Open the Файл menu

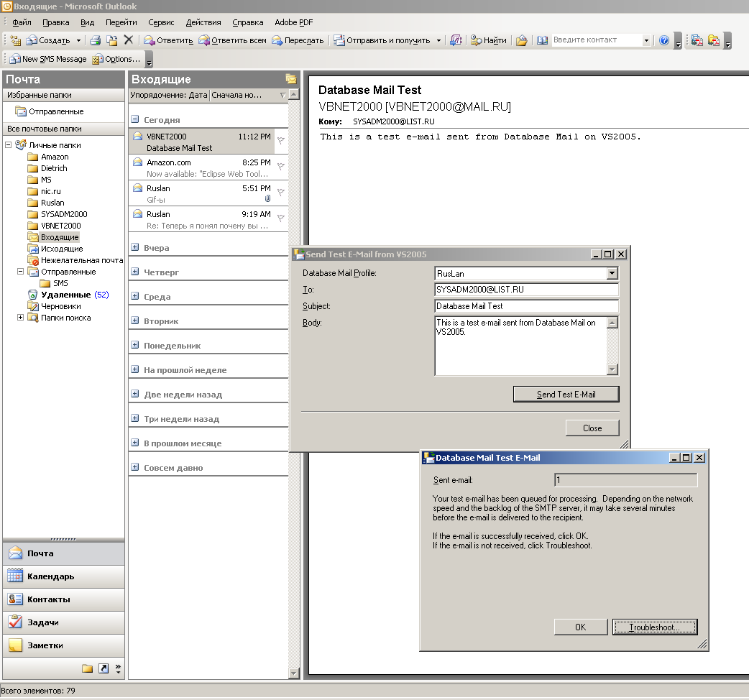pos(22,22)
